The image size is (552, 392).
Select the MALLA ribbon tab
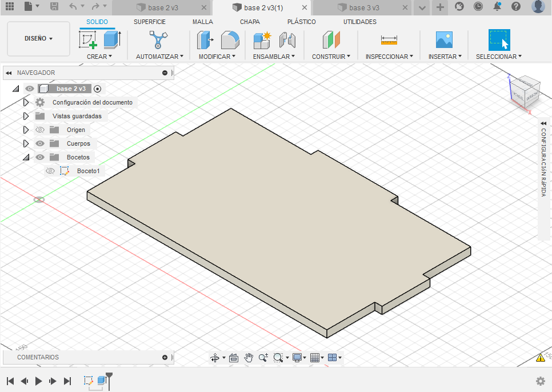click(203, 22)
